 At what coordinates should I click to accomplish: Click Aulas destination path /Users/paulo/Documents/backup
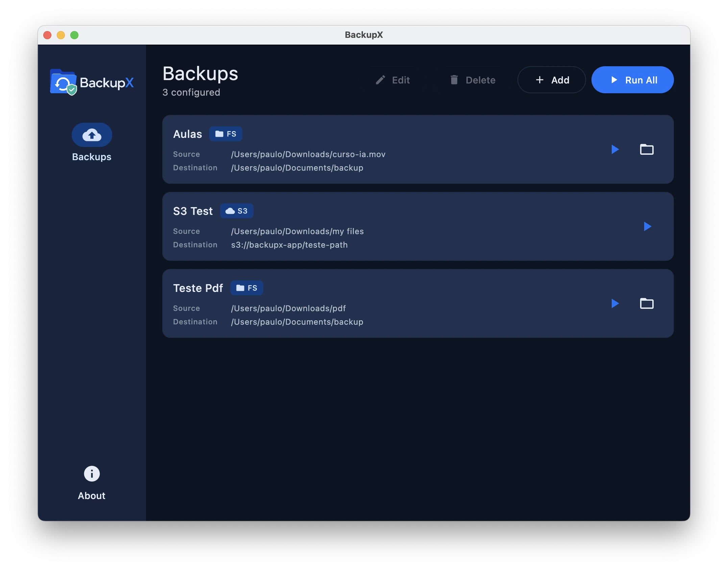point(297,168)
